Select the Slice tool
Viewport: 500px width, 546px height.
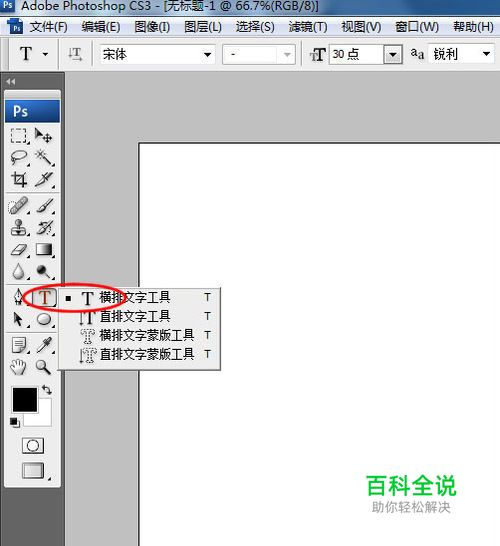pos(45,180)
